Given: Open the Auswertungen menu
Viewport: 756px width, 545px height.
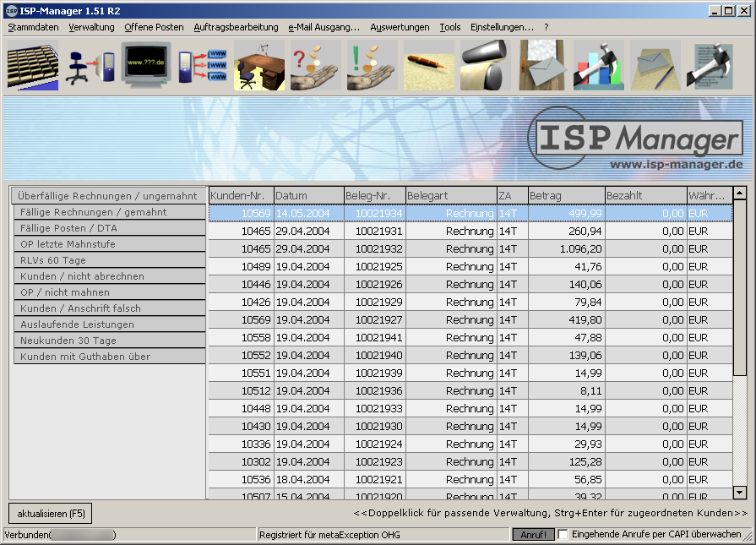Looking at the screenshot, I should [x=400, y=27].
